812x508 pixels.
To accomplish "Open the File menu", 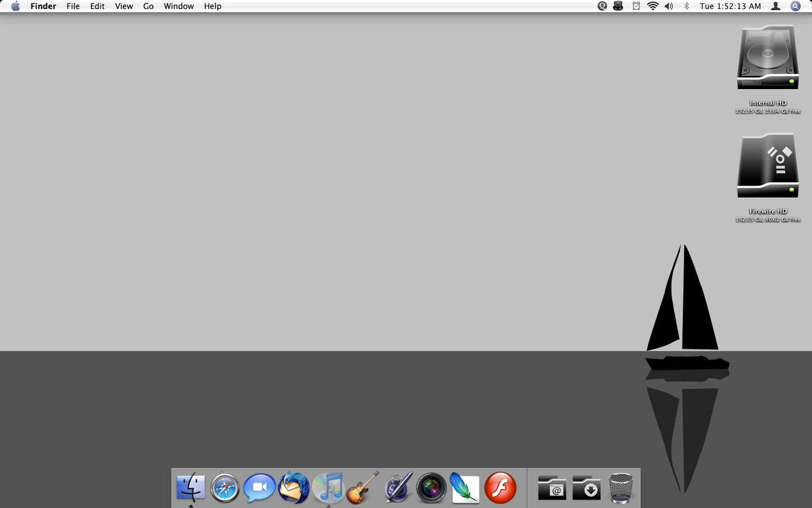I will click(x=73, y=6).
